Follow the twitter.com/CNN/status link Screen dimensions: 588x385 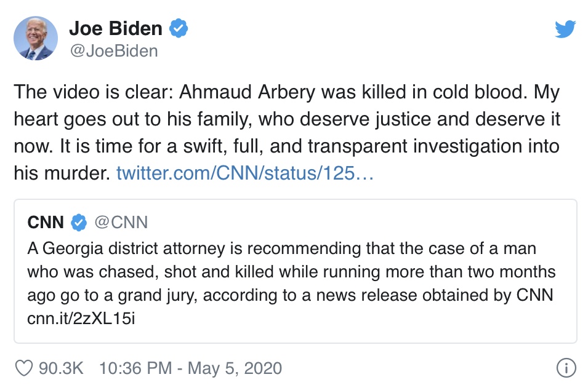coord(245,173)
